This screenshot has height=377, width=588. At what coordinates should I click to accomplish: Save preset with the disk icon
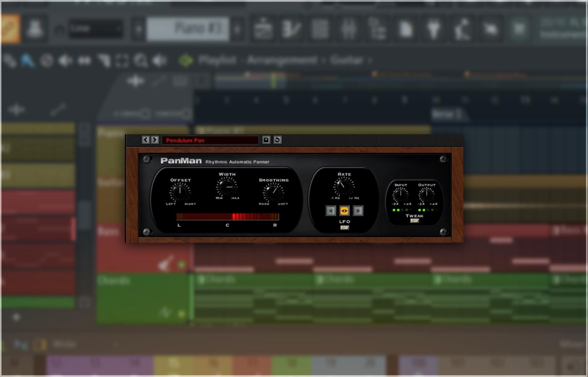pos(266,140)
